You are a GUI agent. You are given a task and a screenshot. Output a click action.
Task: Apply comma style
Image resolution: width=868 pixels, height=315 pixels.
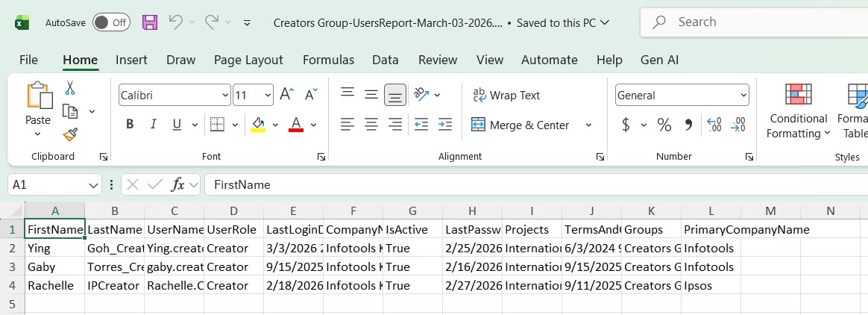(688, 125)
